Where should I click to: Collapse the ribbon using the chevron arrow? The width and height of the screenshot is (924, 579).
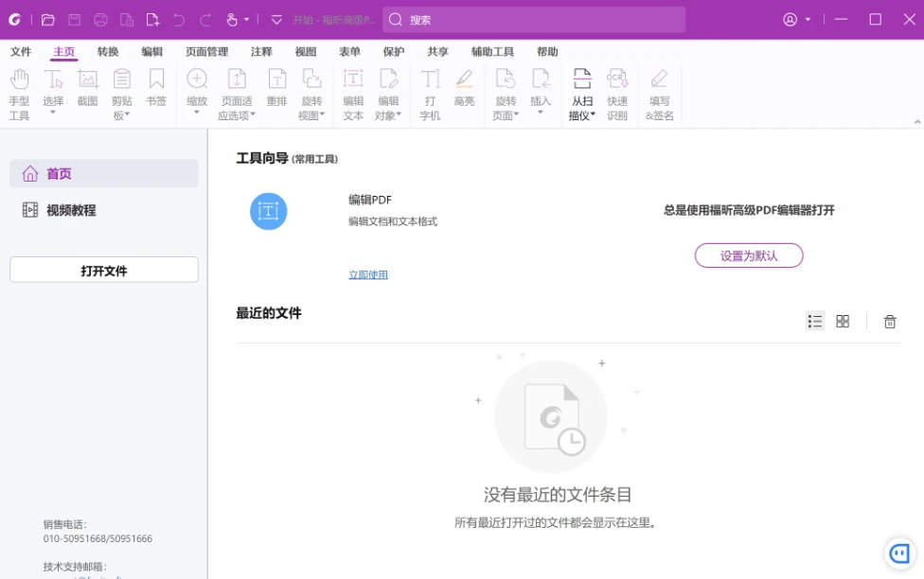pos(916,122)
